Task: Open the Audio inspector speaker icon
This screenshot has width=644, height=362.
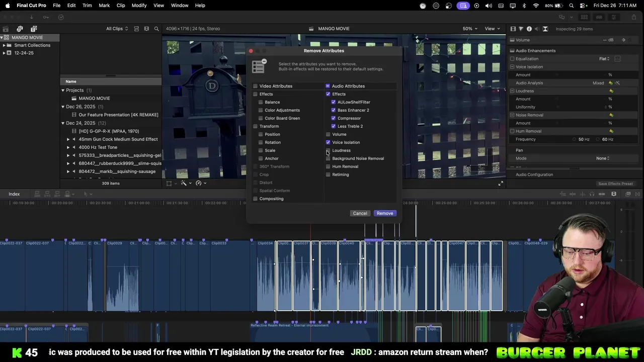Action: (x=537, y=29)
